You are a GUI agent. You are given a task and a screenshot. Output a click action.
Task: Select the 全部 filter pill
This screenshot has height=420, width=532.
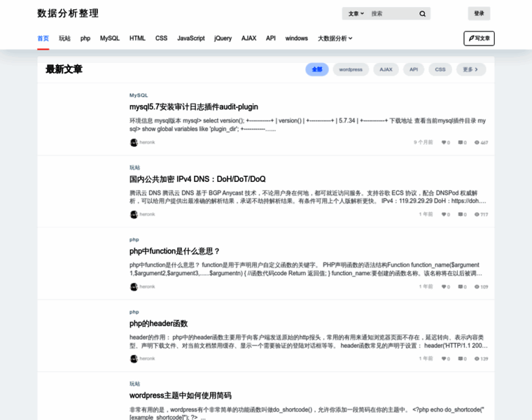[317, 69]
